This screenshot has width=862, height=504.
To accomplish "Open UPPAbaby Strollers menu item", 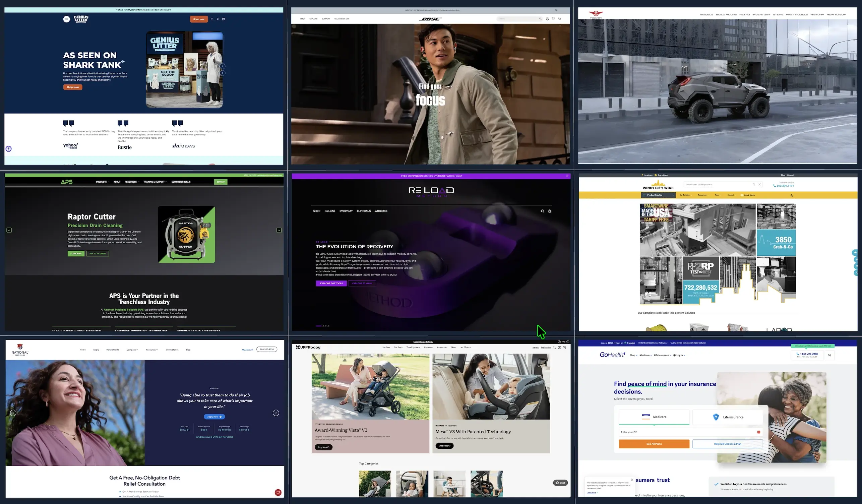I will [x=386, y=348].
